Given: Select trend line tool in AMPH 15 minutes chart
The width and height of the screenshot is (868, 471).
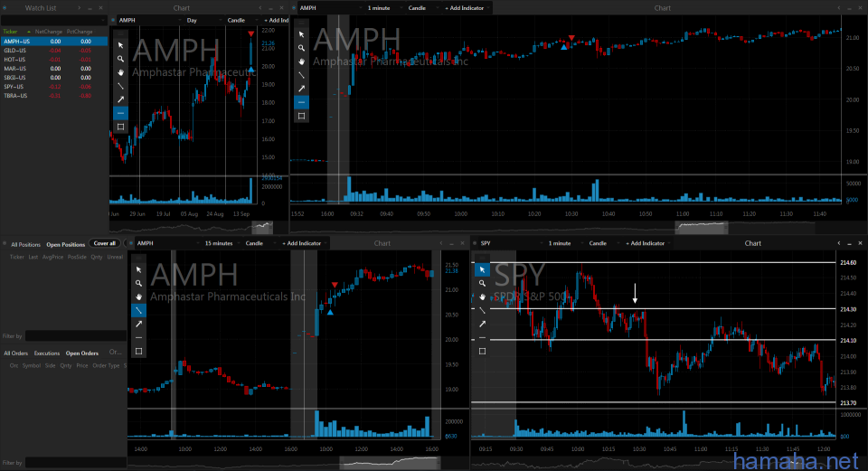Looking at the screenshot, I should [139, 310].
